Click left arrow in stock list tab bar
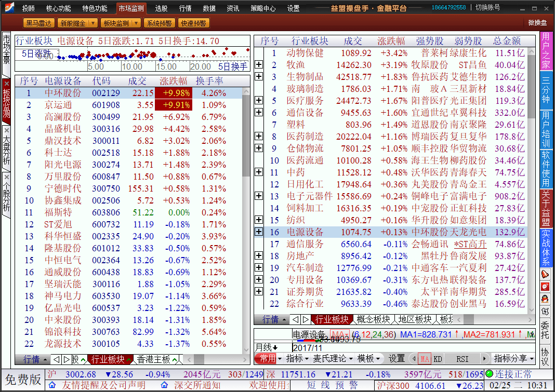Image resolution: width=555 pixels, height=392 pixels. [x=56, y=360]
